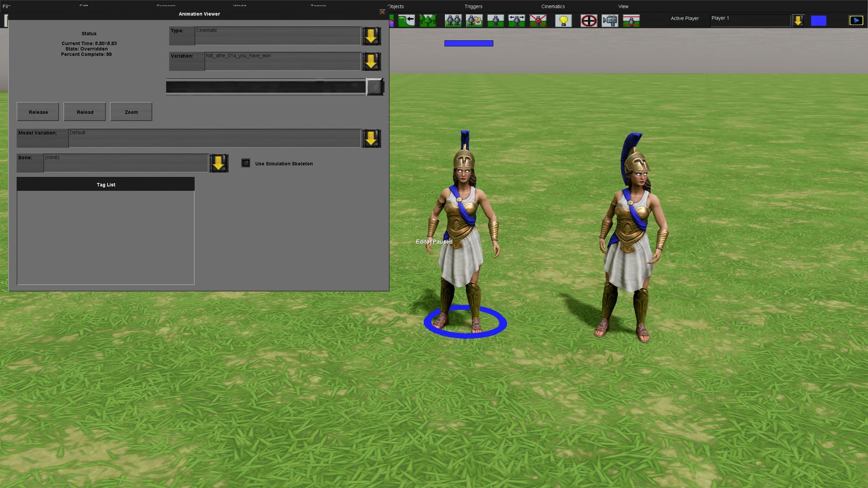868x488 pixels.
Task: Open the animation Type dropdown arrow
Action: coord(371,36)
